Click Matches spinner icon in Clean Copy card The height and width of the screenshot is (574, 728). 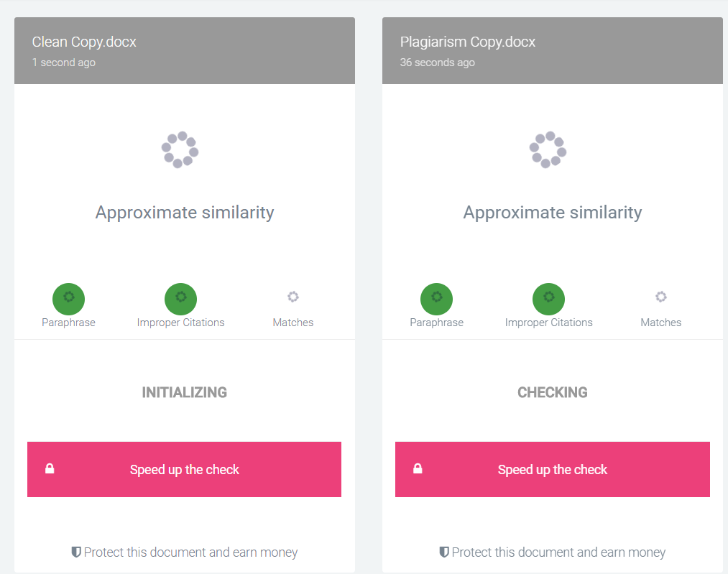coord(293,297)
